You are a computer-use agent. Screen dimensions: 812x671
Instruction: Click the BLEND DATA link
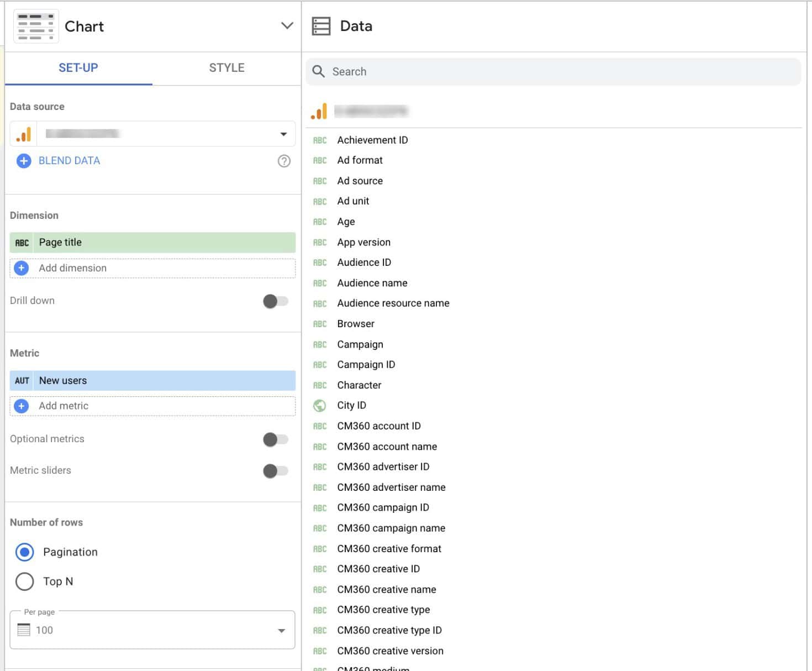pyautogui.click(x=69, y=161)
